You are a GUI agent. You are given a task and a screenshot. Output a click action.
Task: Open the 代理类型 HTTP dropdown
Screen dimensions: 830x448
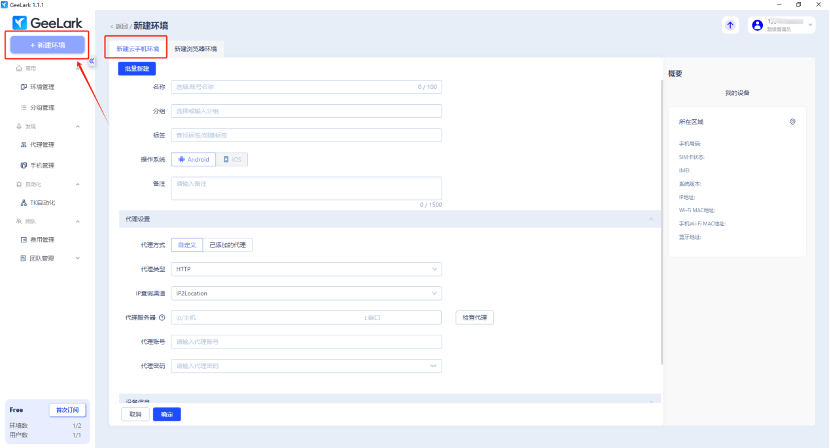coord(306,269)
